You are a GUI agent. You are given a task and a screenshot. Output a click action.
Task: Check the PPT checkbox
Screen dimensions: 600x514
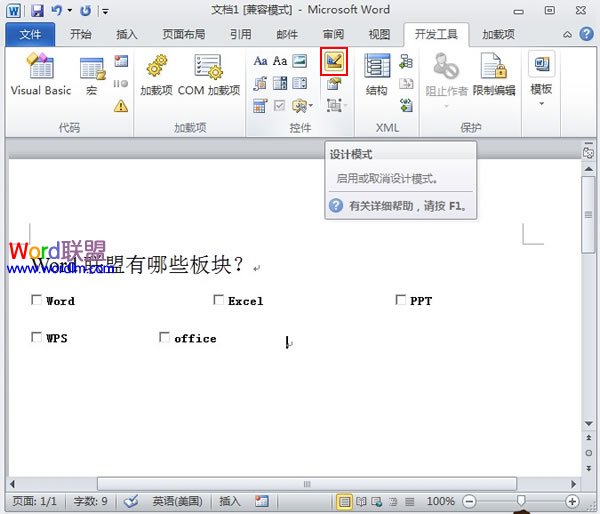401,300
